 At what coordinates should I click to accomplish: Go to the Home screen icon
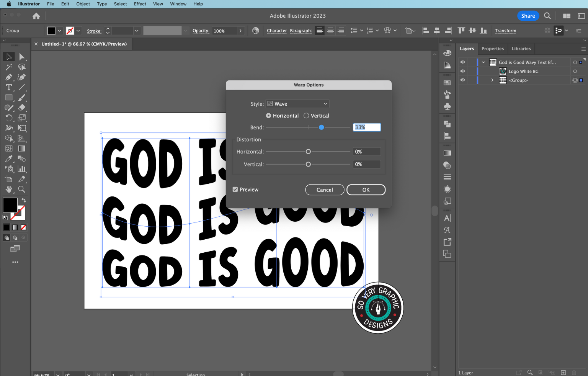click(36, 16)
